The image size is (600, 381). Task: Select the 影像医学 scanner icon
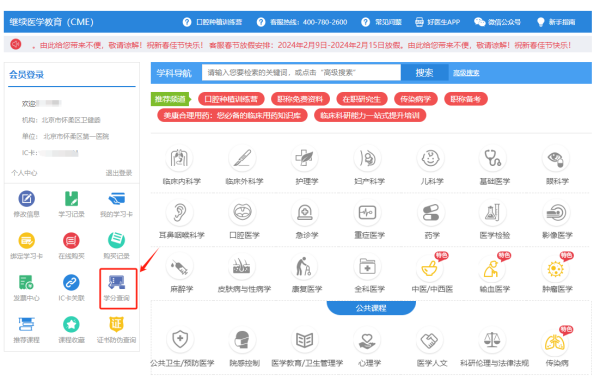pos(556,212)
